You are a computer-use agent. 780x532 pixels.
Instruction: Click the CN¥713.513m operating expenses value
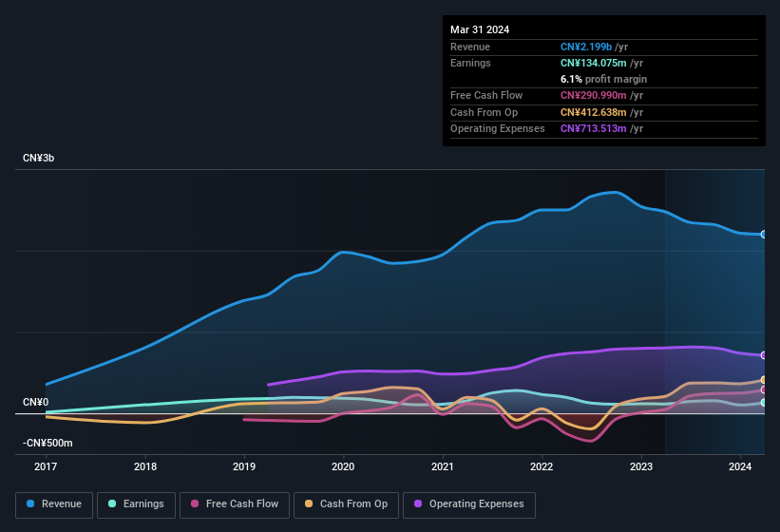(x=594, y=129)
